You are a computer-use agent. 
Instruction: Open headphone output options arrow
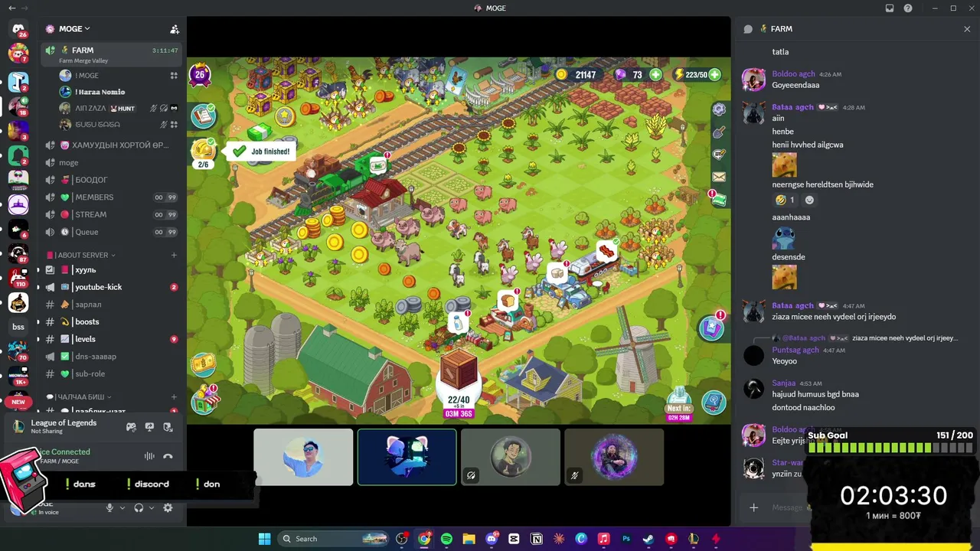(x=152, y=508)
